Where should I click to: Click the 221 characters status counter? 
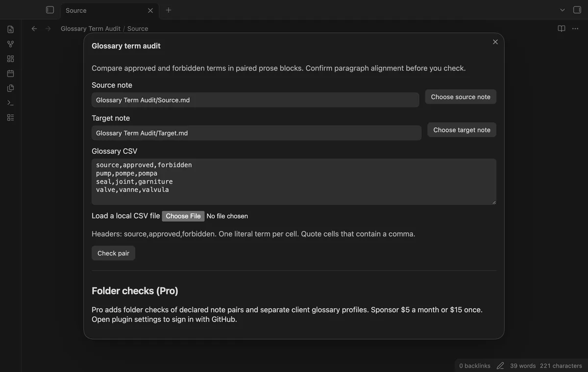(561, 366)
